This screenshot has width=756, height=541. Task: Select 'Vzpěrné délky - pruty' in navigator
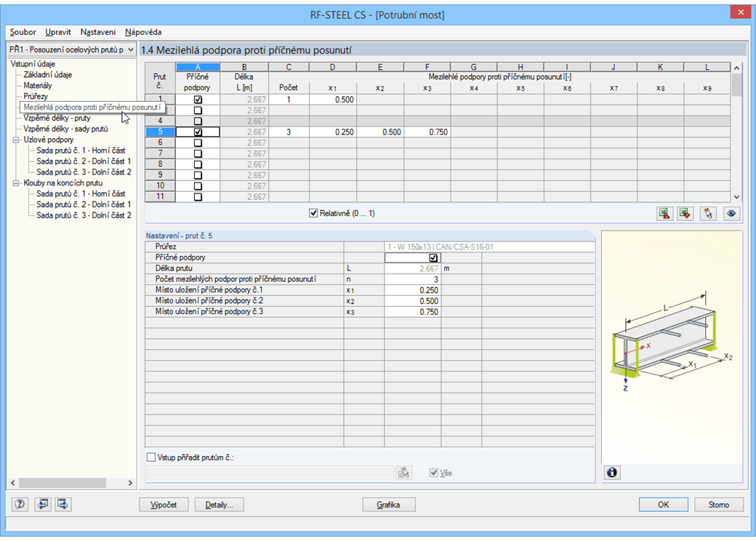[x=57, y=118]
